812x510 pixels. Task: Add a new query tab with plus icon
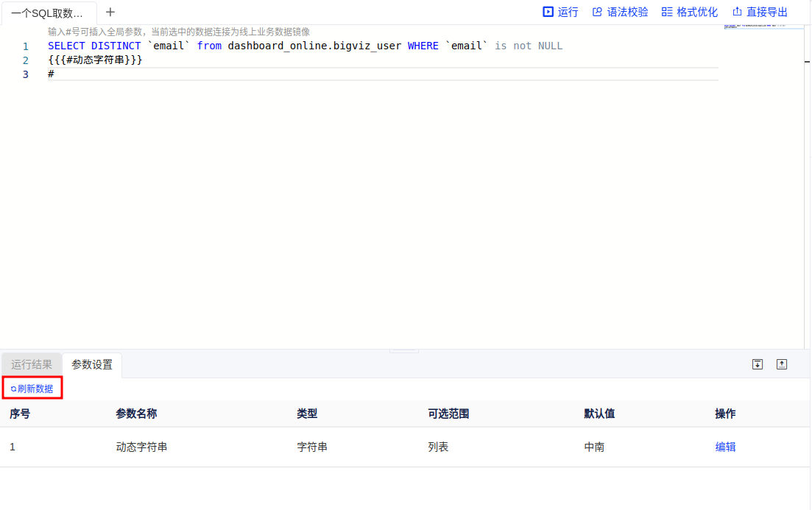tap(110, 12)
